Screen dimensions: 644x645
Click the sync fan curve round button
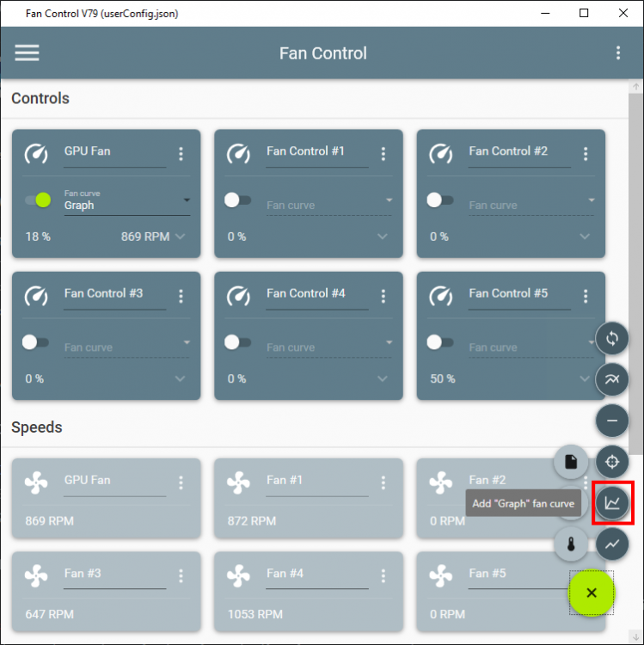[x=612, y=338]
